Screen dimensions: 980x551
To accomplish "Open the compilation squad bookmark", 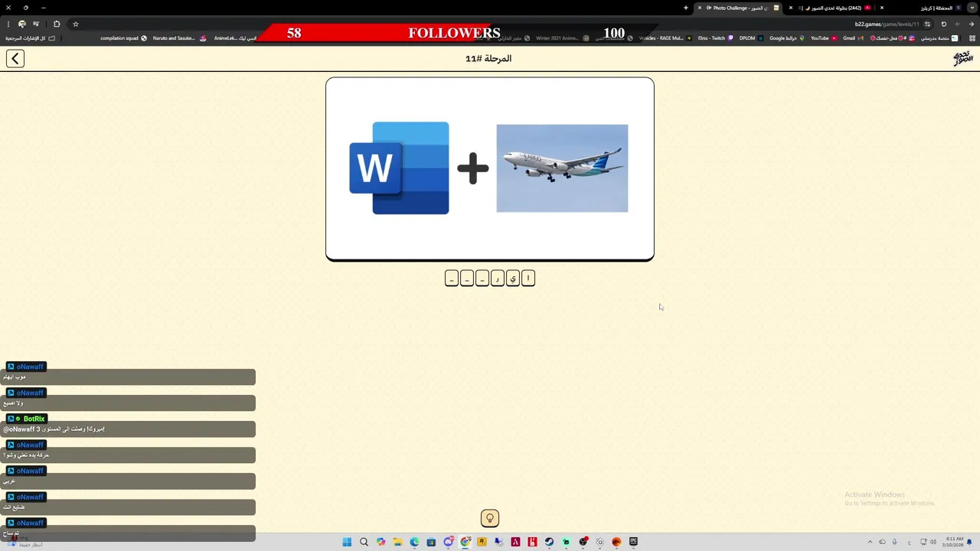I will [x=123, y=38].
